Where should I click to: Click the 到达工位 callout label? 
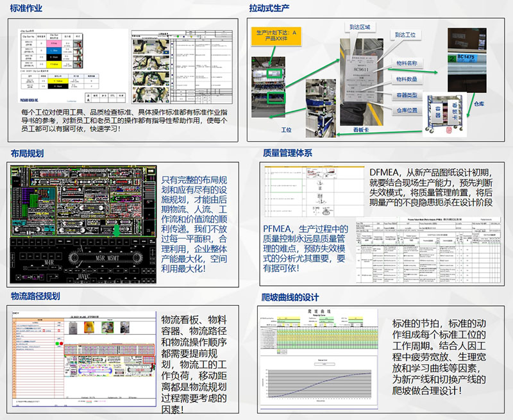tap(405, 35)
